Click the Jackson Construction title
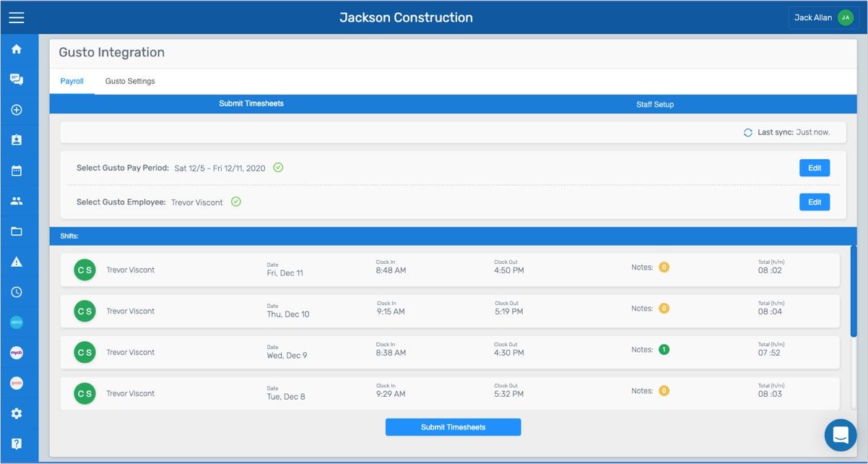Image resolution: width=868 pixels, height=464 pixels. click(407, 17)
